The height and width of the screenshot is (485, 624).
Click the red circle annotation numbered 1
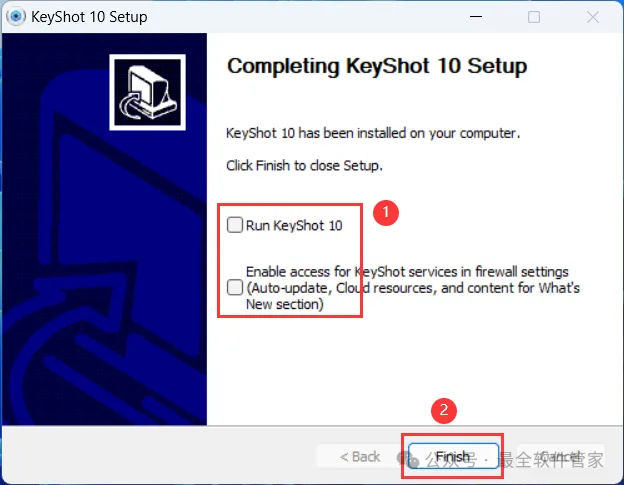pyautogui.click(x=386, y=212)
